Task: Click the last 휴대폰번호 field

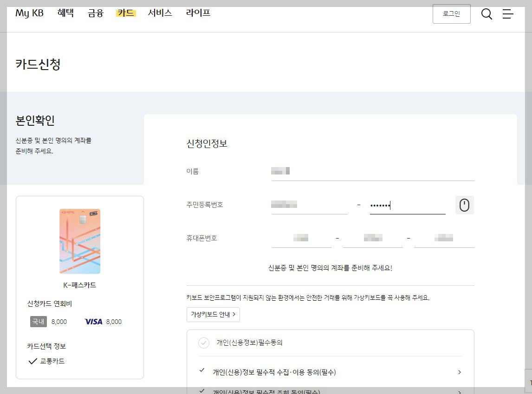Action: 444,238
